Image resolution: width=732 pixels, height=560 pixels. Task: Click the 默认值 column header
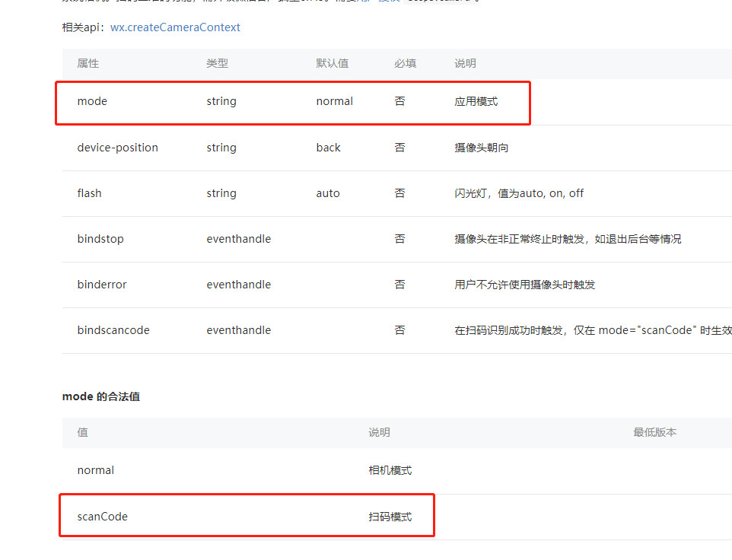point(332,63)
